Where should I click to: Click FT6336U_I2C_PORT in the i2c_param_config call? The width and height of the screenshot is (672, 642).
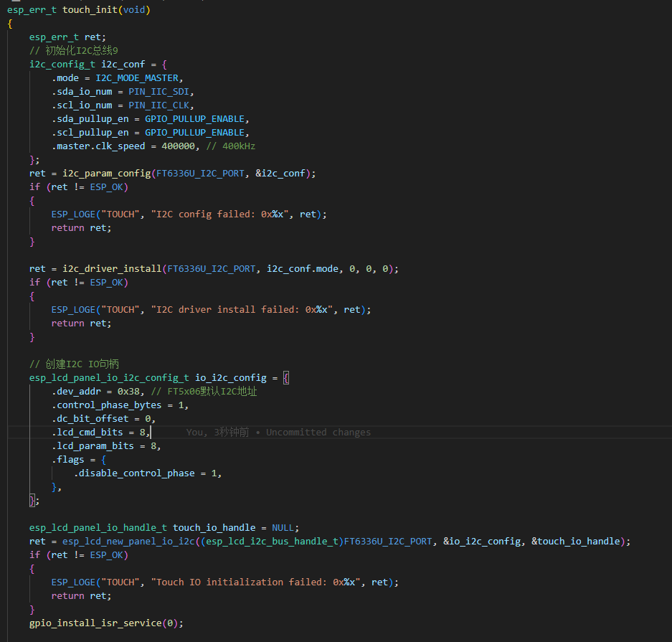[200, 173]
